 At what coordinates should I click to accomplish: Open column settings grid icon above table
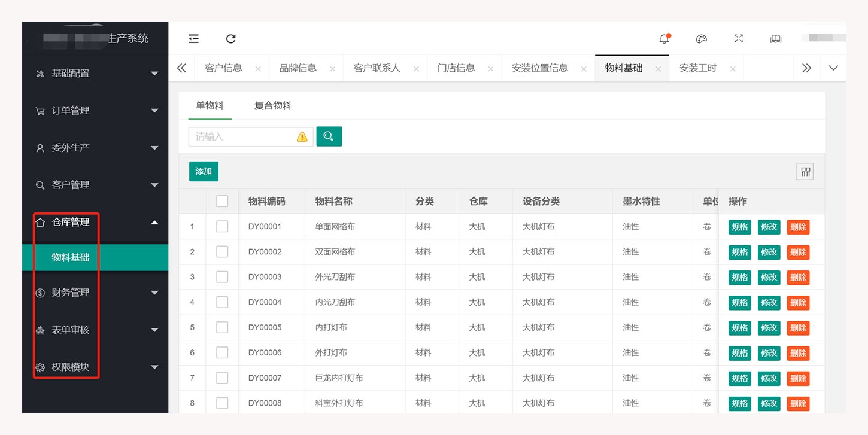[x=805, y=172]
